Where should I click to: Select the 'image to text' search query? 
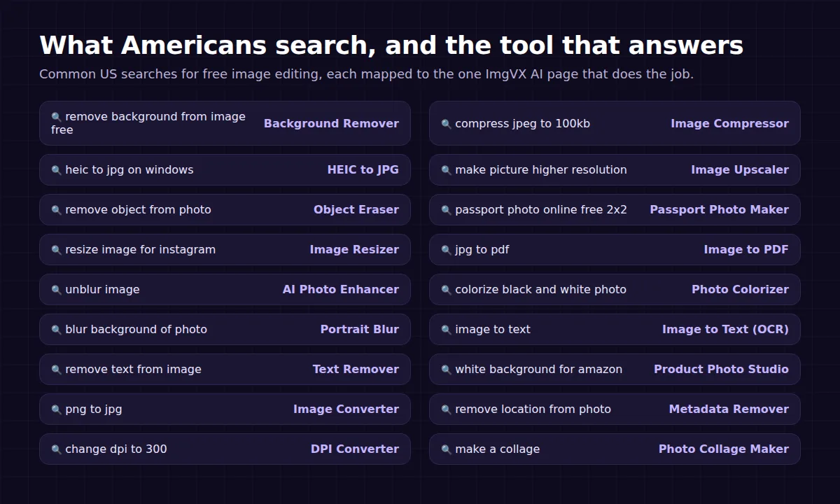tap(493, 329)
